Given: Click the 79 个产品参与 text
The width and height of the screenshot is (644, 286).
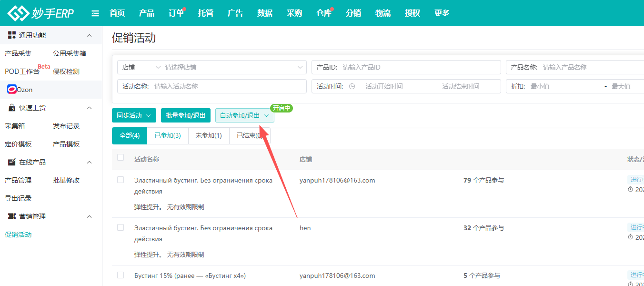Looking at the screenshot, I should 483,180.
